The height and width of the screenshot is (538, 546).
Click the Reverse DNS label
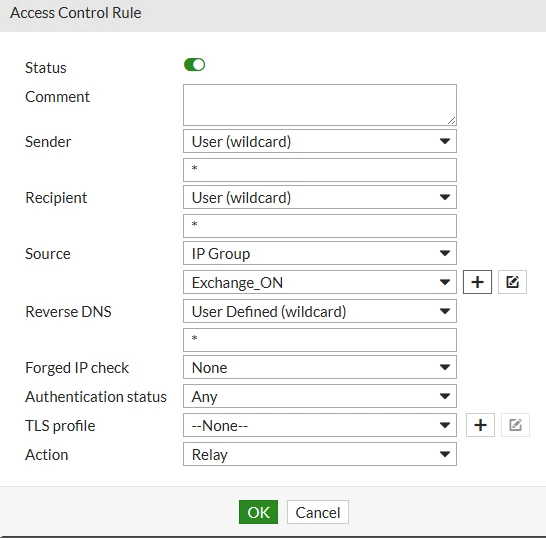[68, 311]
